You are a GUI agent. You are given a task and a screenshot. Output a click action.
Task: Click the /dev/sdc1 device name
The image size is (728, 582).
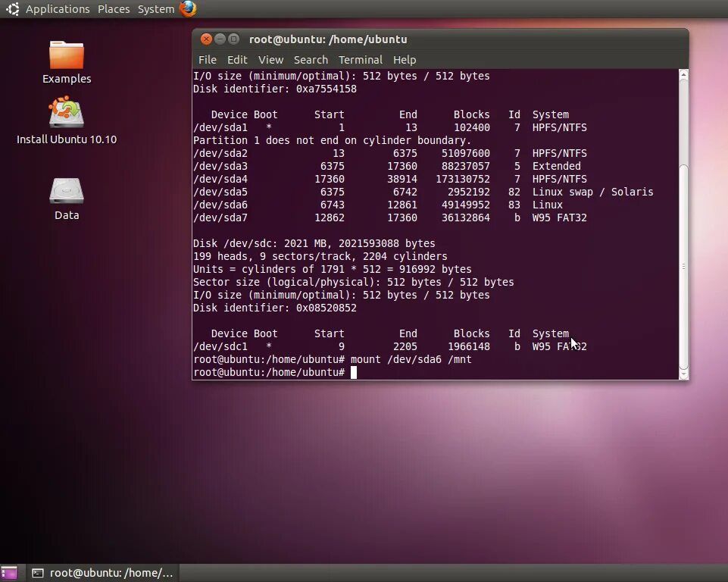tap(220, 346)
